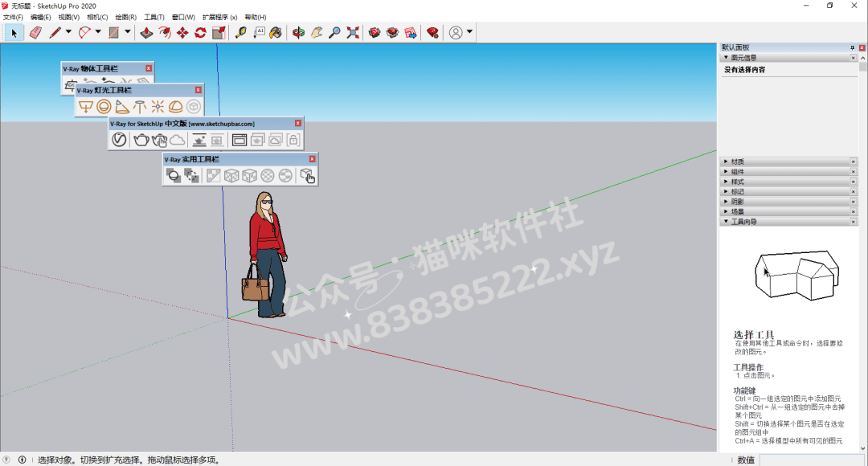Open the shape tool dropdown arrow
The width and height of the screenshot is (868, 466).
click(127, 32)
